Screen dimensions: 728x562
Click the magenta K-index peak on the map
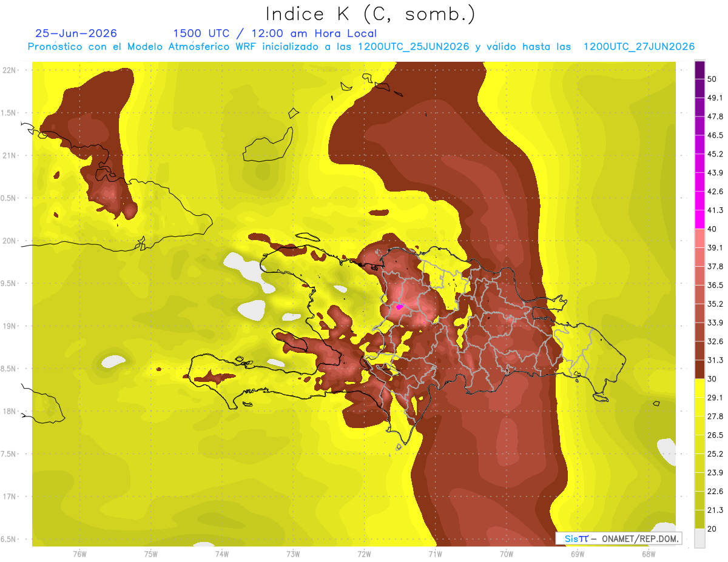click(x=399, y=307)
